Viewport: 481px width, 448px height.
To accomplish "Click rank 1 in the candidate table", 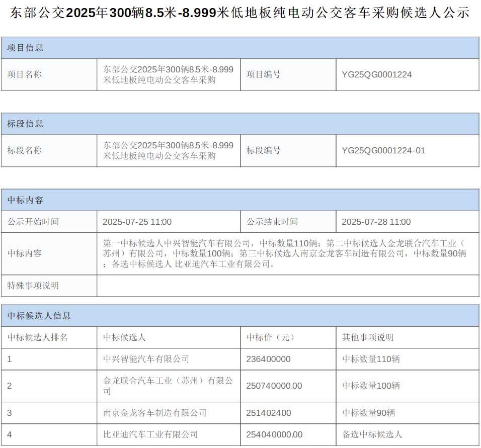I will tap(10, 359).
